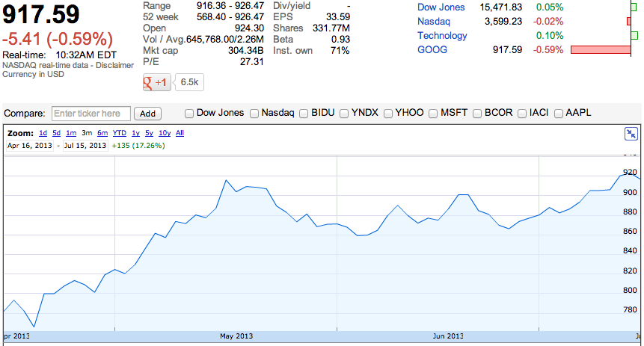Select the 917.59 current price text
Image resolution: width=644 pixels, height=346 pixels.
[40, 14]
